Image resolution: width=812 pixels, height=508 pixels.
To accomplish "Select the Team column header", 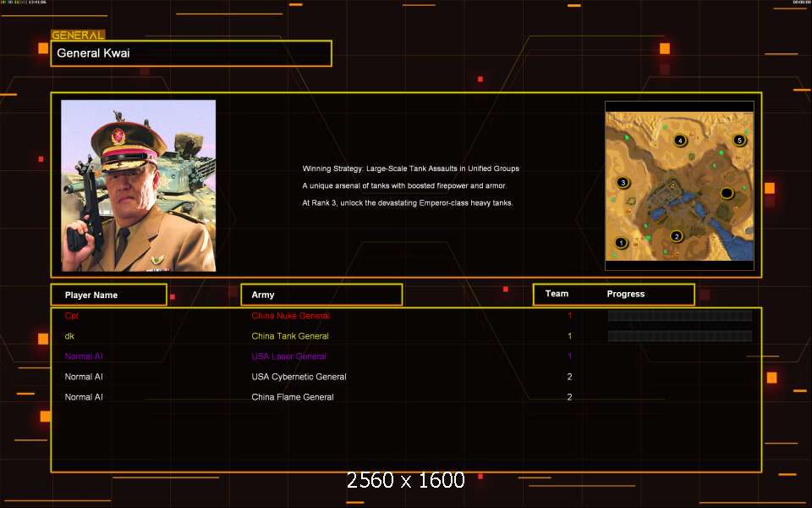I will pos(557,294).
